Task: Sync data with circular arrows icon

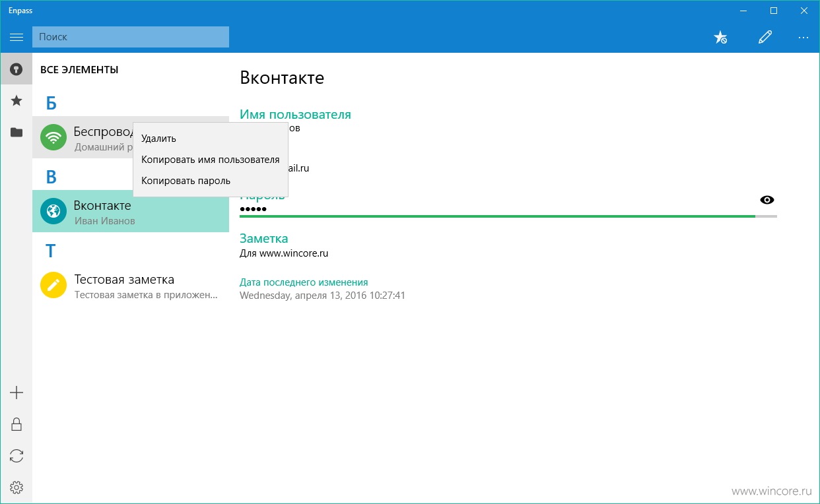Action: click(x=17, y=456)
